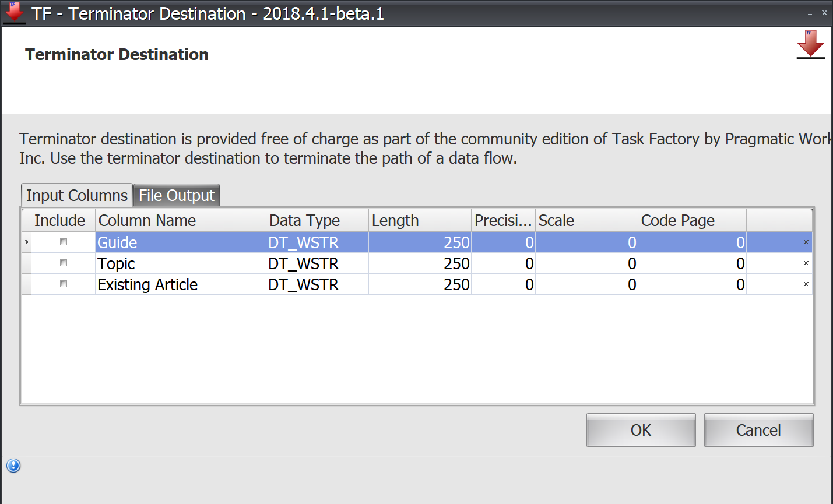Click the blue information icon in status bar
The width and height of the screenshot is (833, 504).
pyautogui.click(x=13, y=466)
